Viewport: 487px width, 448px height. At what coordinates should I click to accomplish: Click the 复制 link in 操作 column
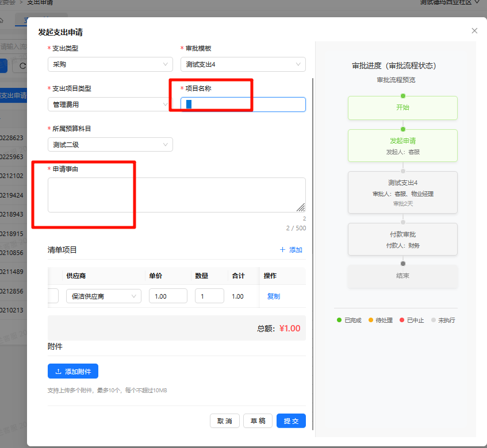click(274, 296)
